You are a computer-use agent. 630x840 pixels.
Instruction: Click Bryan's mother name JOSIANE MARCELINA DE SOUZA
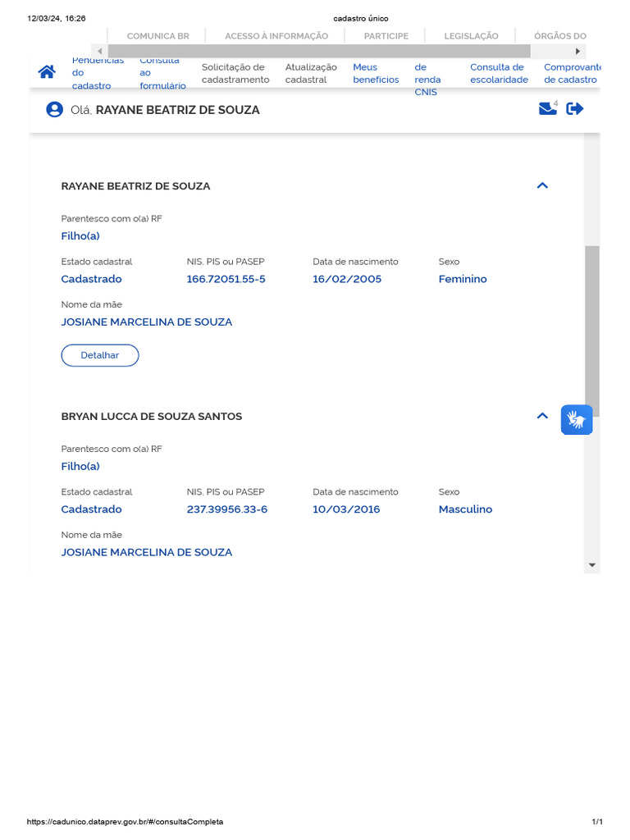146,552
